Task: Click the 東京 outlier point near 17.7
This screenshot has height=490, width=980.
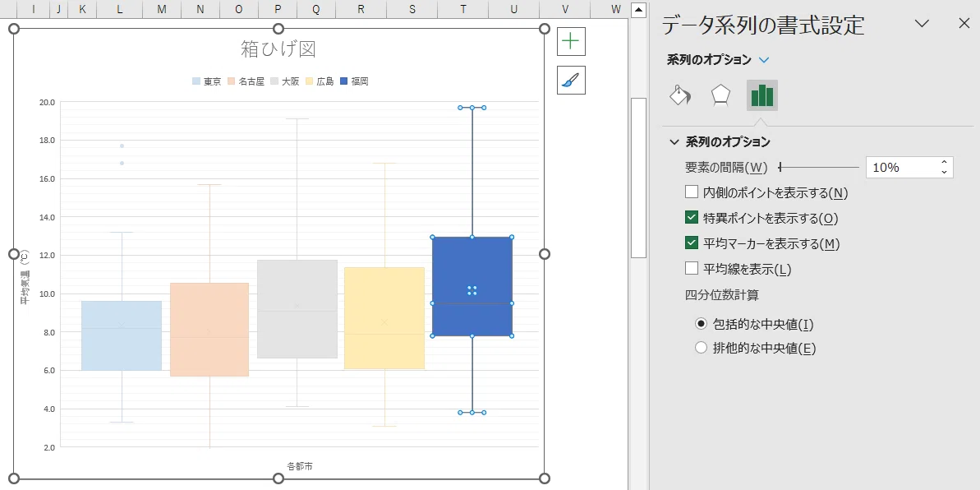Action: [122, 146]
